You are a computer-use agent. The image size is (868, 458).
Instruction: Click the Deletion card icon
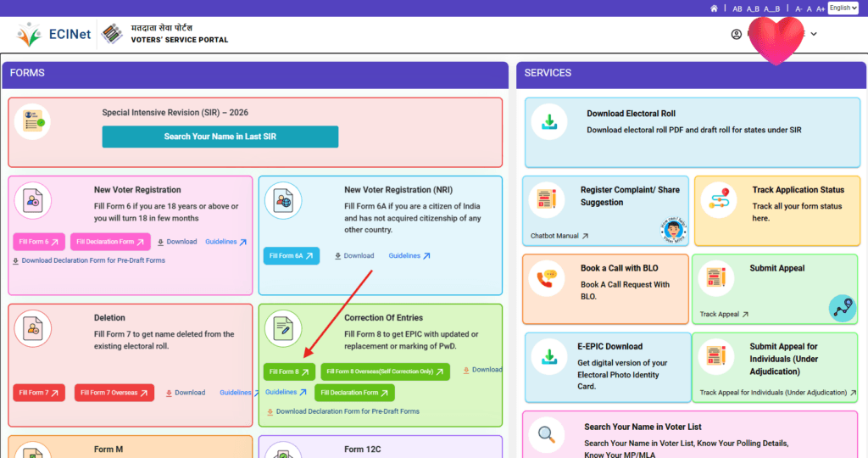pyautogui.click(x=33, y=328)
